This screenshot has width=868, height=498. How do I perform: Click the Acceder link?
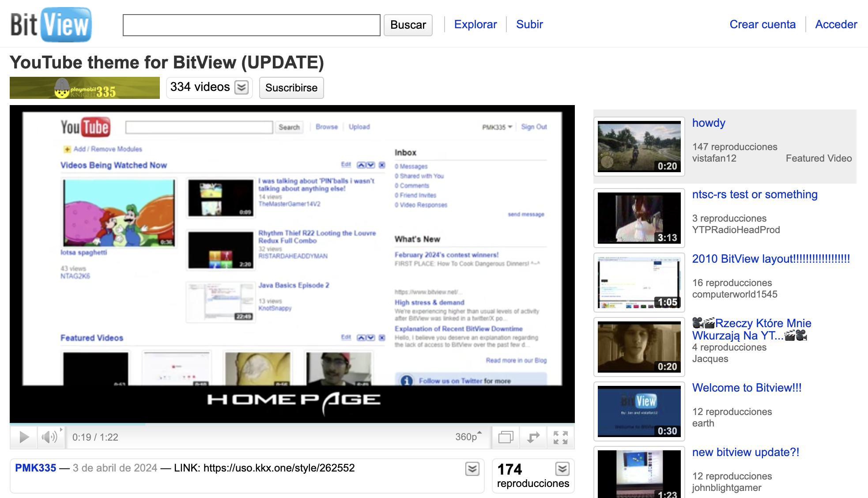(x=836, y=24)
